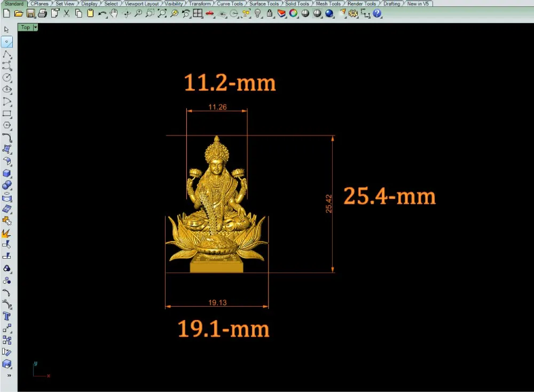534x392 pixels.
Task: Select the Box solid tool in sidebar
Action: tap(7, 173)
